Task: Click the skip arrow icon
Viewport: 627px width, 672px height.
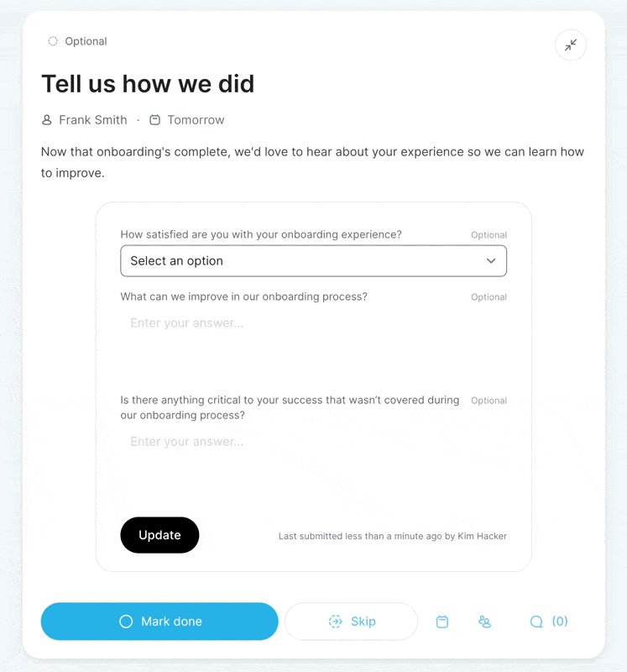Action: coord(336,622)
